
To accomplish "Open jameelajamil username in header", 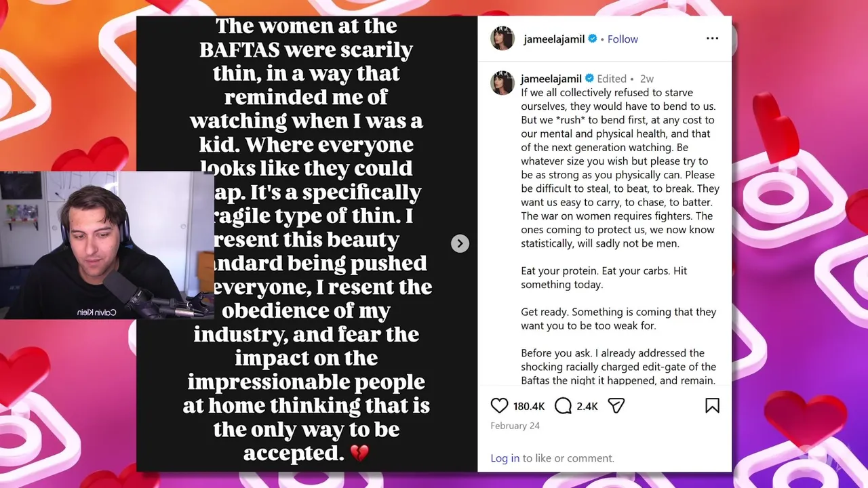I will click(553, 39).
